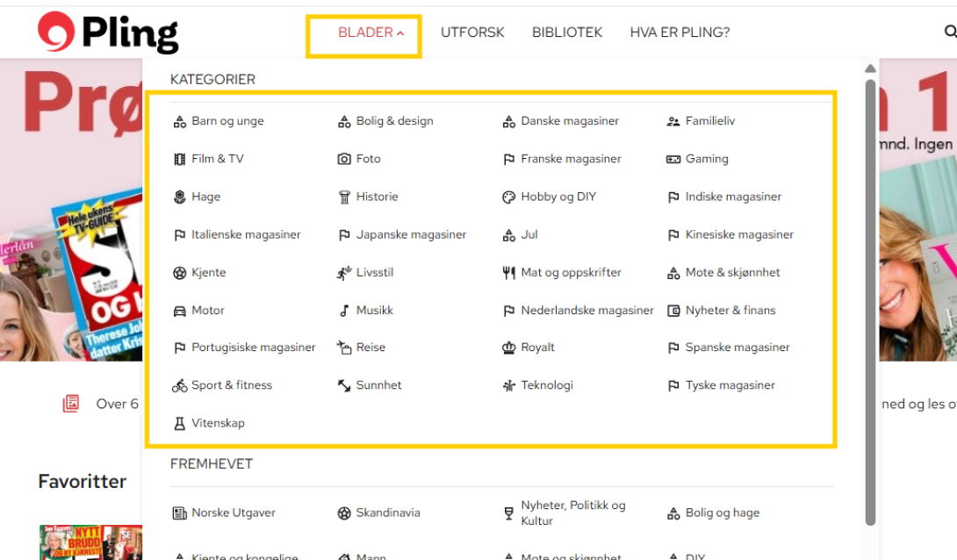Click the camera icon beside Foto
957x560 pixels.
click(x=344, y=159)
